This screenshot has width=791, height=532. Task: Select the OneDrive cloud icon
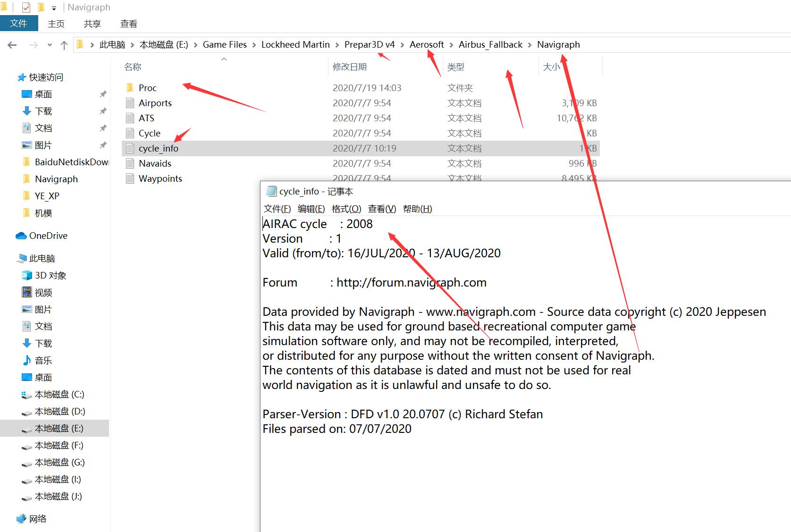point(21,236)
